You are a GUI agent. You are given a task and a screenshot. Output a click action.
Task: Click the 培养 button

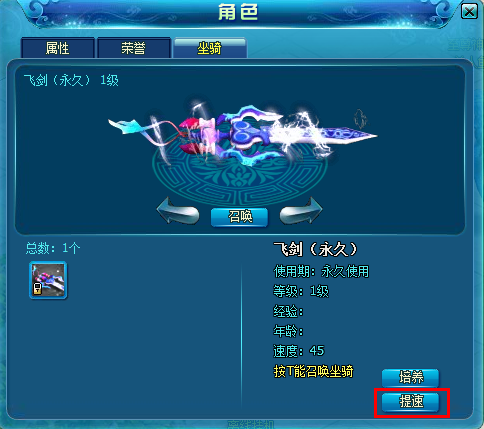point(410,377)
